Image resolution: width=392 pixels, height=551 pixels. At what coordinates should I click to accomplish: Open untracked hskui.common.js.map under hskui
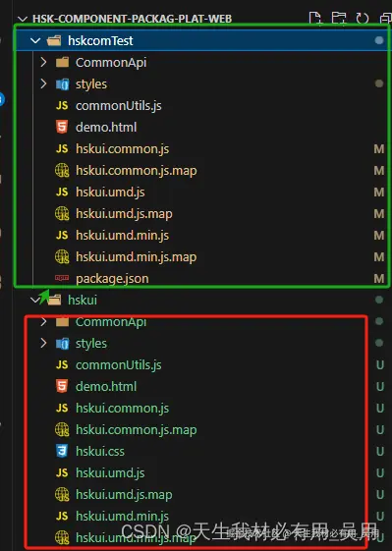pyautogui.click(x=136, y=430)
